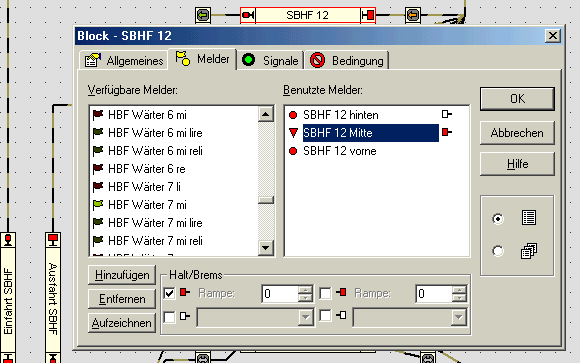Viewport: 580px width, 363px height.
Task: Select the list view radio button
Action: 498,219
